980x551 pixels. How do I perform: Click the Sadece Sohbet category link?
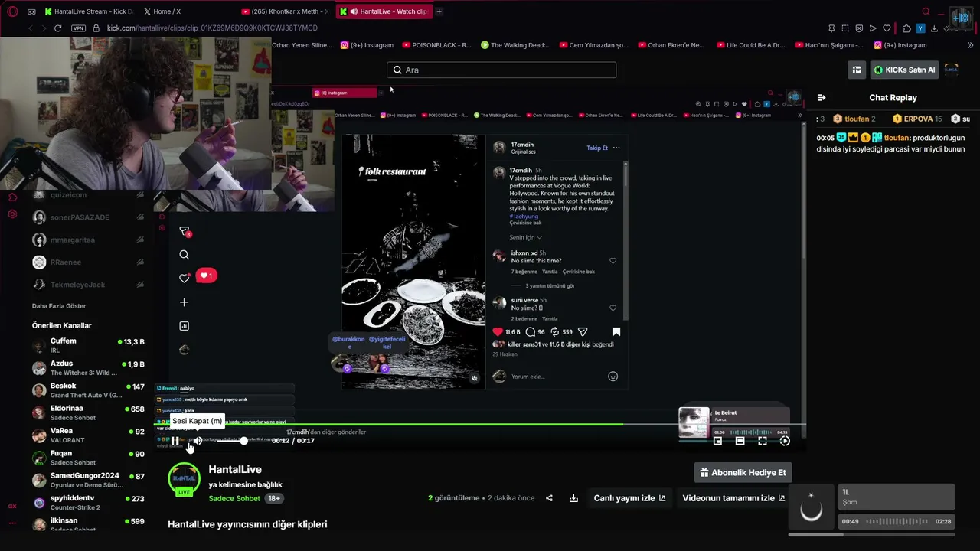[234, 498]
